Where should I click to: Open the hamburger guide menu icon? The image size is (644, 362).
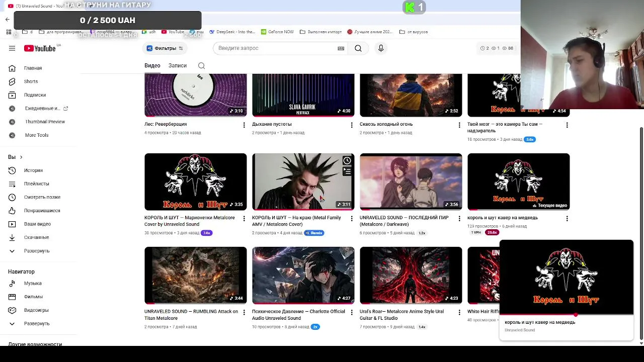[x=12, y=48]
